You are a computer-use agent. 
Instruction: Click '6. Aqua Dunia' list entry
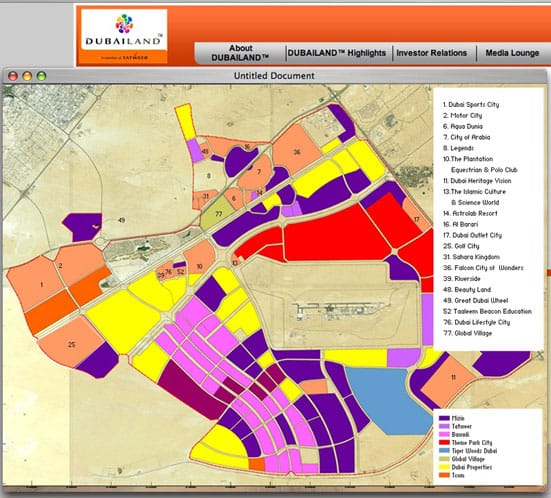pyautogui.click(x=463, y=126)
